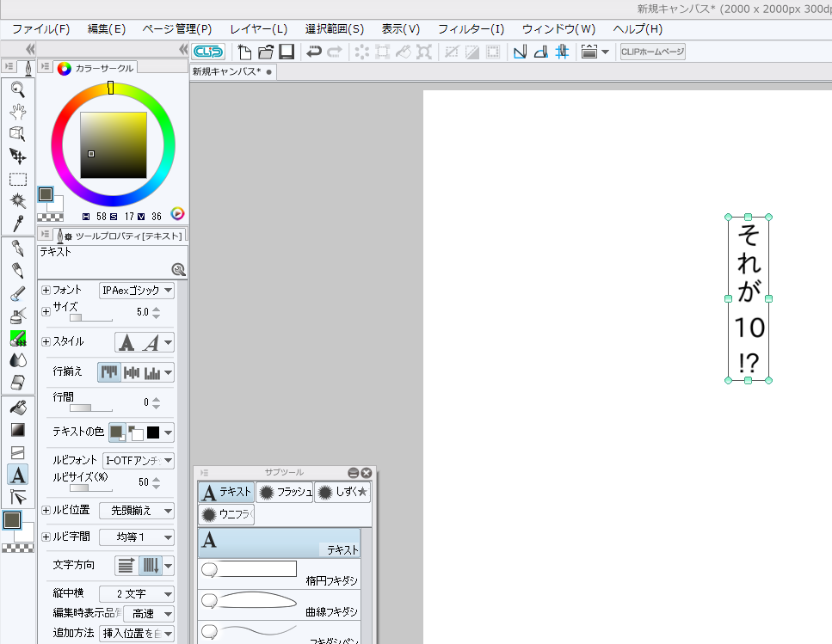Select the Zoom magnifier tool
This screenshot has width=832, height=644.
[x=17, y=89]
